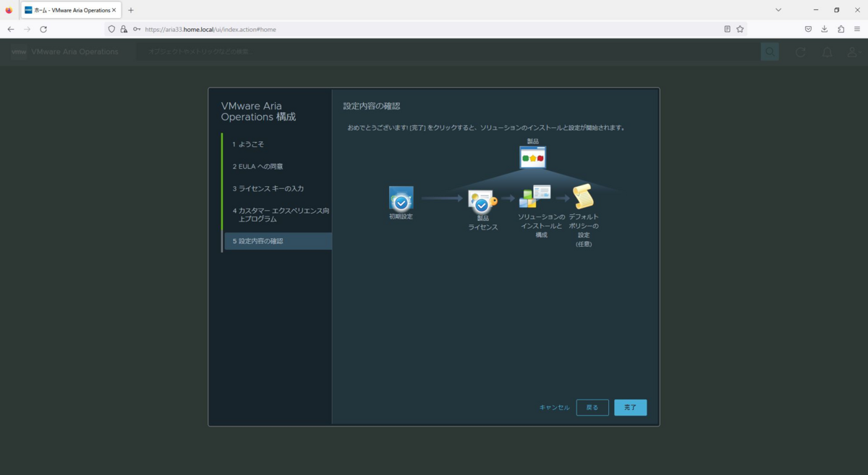The height and width of the screenshot is (475, 868).
Task: Restore down the browser window
Action: click(836, 10)
